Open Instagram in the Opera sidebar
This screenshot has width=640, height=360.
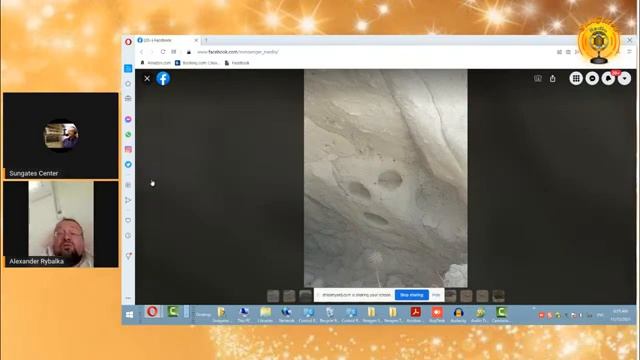click(128, 149)
